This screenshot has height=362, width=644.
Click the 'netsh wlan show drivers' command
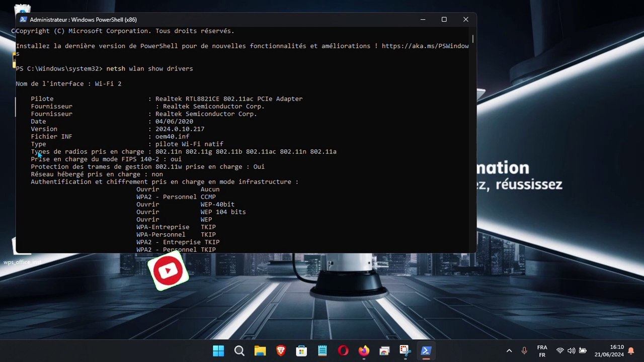click(x=149, y=69)
